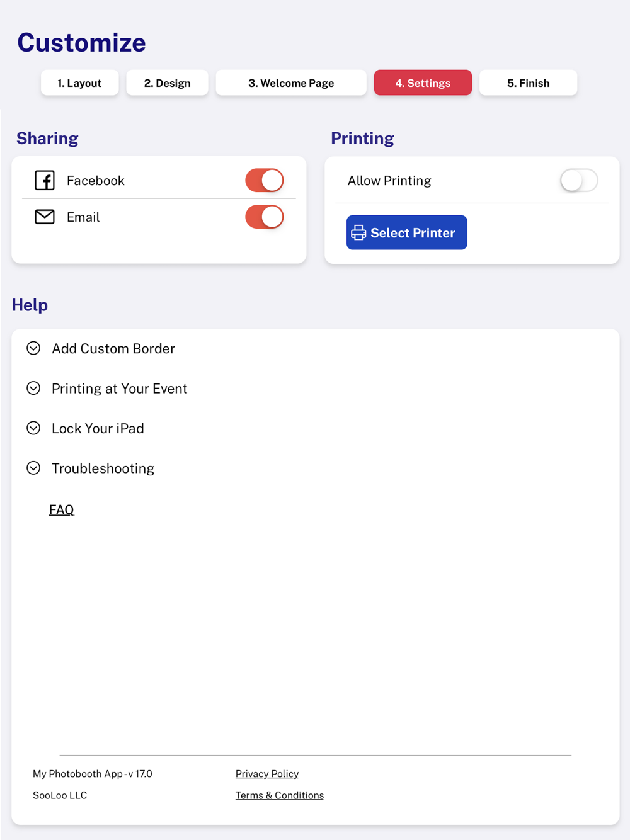The height and width of the screenshot is (840, 630).
Task: Expand the Troubleshooting chevron
Action: 33,468
